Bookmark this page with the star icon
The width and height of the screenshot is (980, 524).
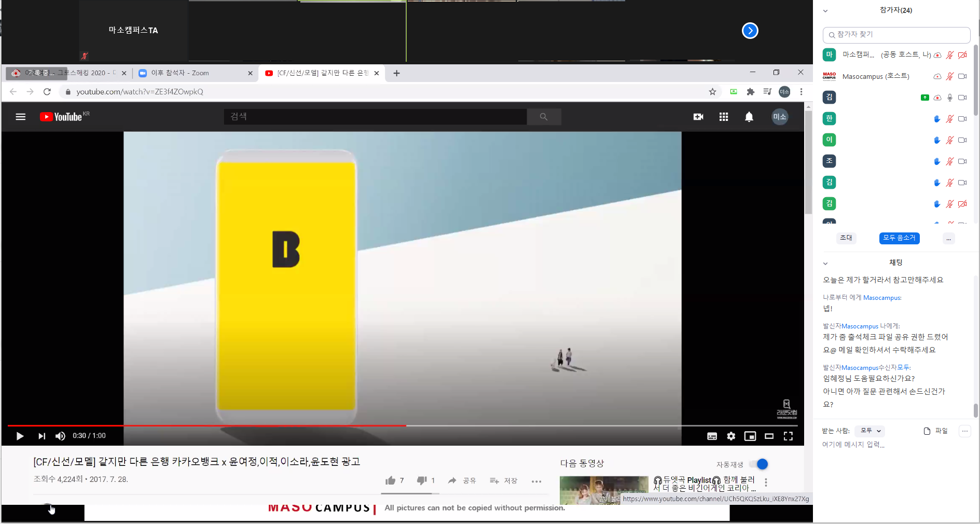pyautogui.click(x=712, y=92)
